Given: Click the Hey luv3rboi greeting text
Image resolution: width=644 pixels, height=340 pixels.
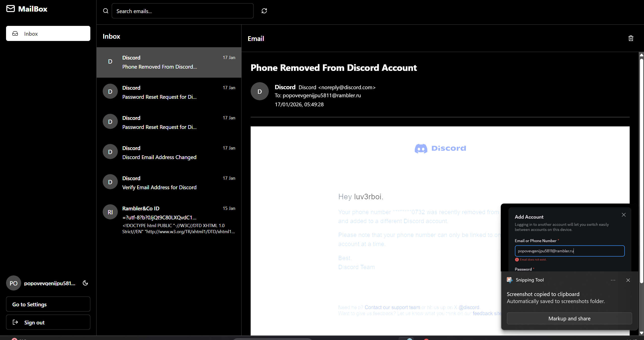Looking at the screenshot, I should (x=361, y=197).
